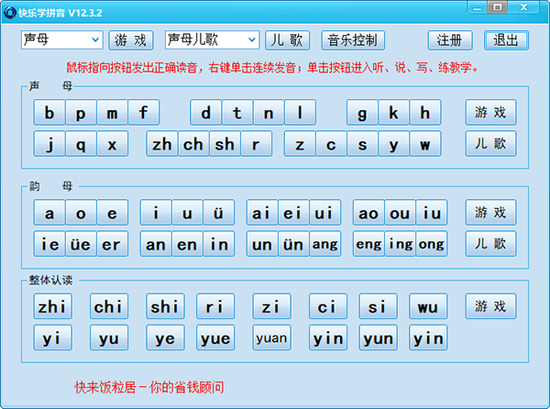The height and width of the screenshot is (409, 550).
Task: Click the 'zhi' whole-syllable button
Action: click(53, 306)
